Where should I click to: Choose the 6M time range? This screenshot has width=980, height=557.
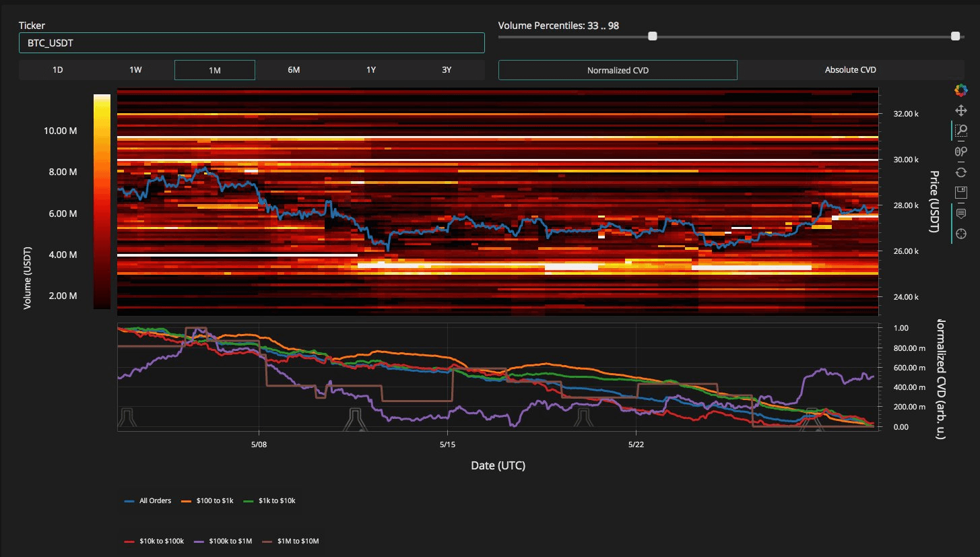point(294,70)
